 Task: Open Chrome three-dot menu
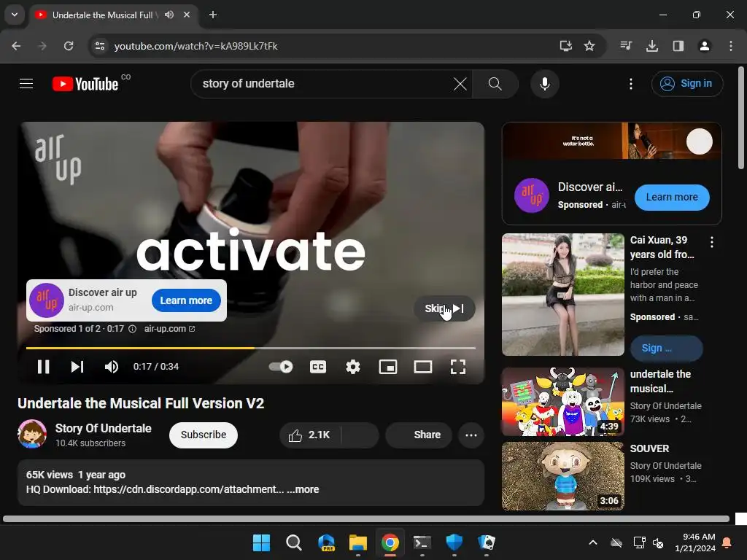(731, 46)
